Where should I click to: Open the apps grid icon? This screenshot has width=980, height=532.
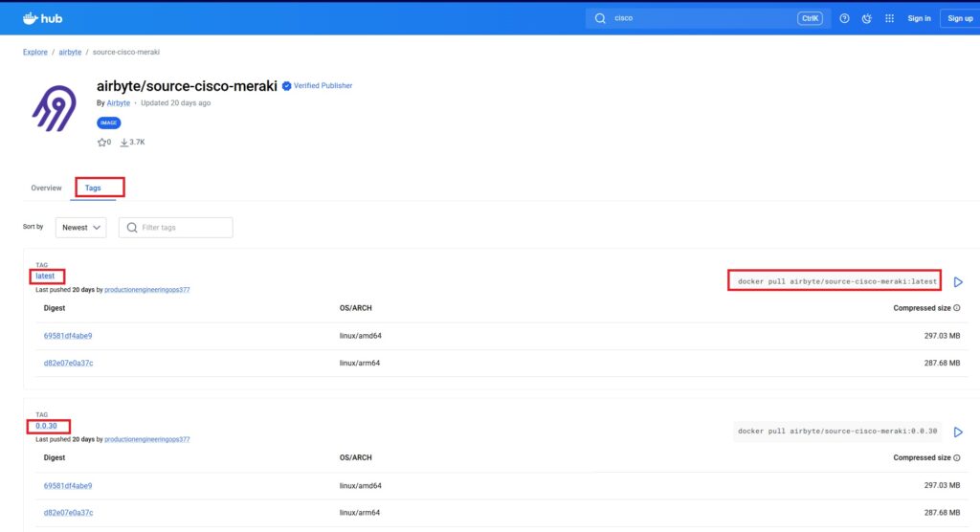[x=889, y=18]
